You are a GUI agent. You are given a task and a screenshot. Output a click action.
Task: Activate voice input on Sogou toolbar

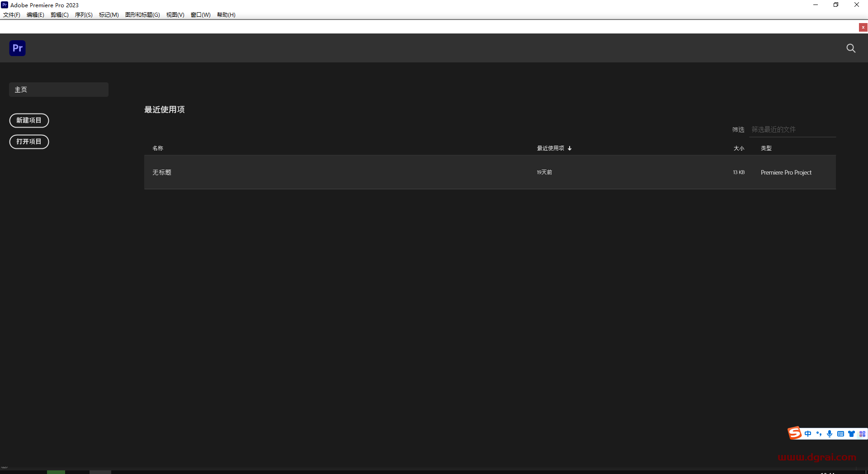tap(830, 433)
